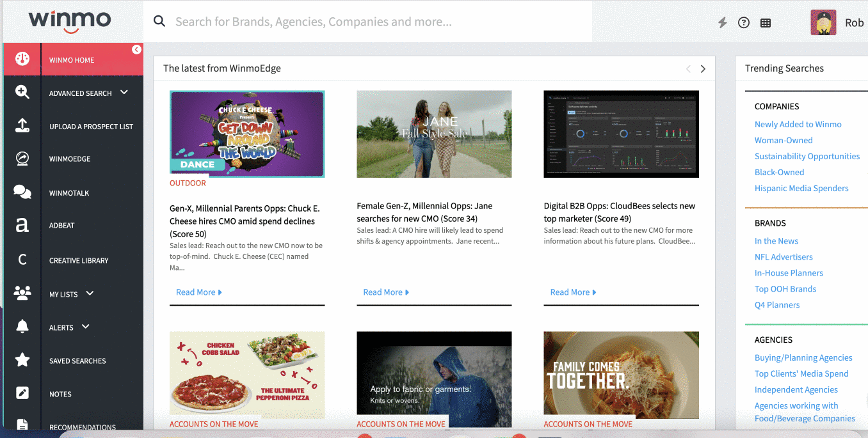Expand the Alerts submenu chevron
The image size is (868, 438).
tap(86, 327)
